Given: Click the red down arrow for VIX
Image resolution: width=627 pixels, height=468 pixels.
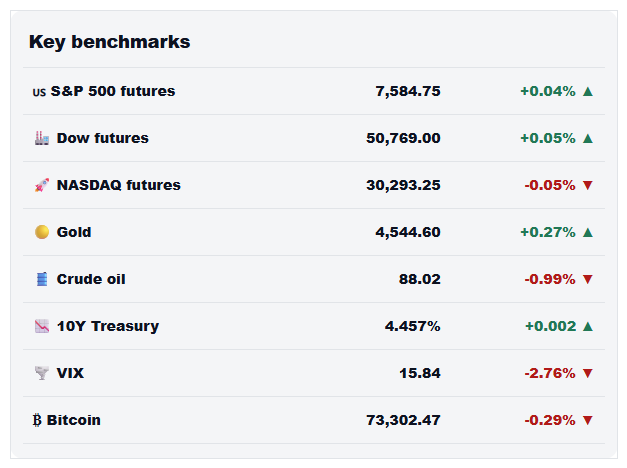Looking at the screenshot, I should point(587,373).
